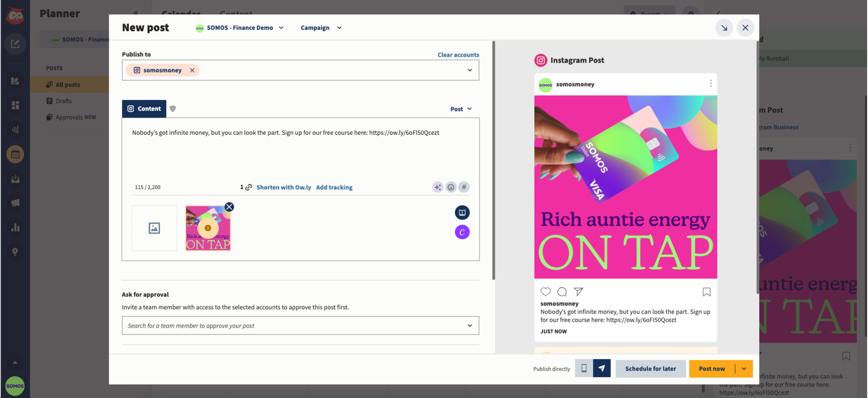Open the compose new post icon in sidebar

15,44
